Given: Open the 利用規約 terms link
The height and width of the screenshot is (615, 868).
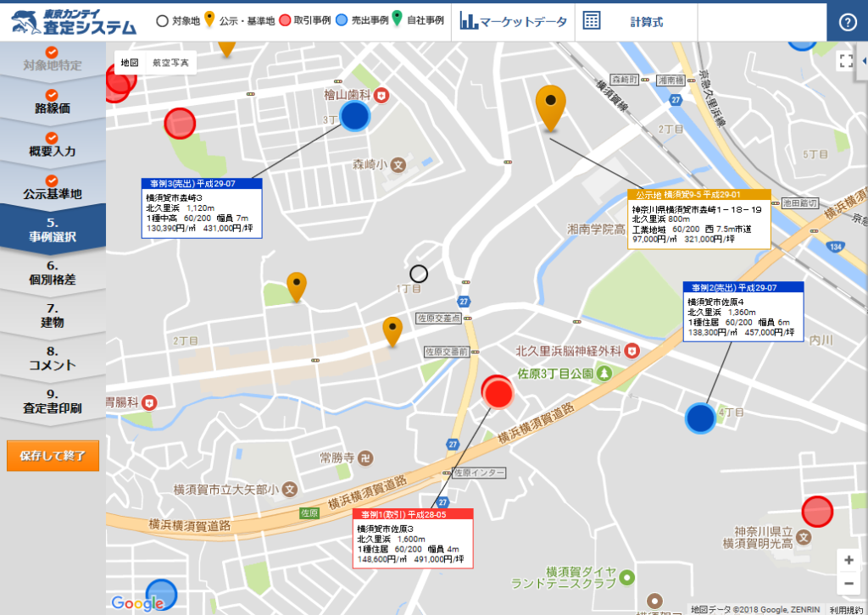Looking at the screenshot, I should [x=846, y=609].
